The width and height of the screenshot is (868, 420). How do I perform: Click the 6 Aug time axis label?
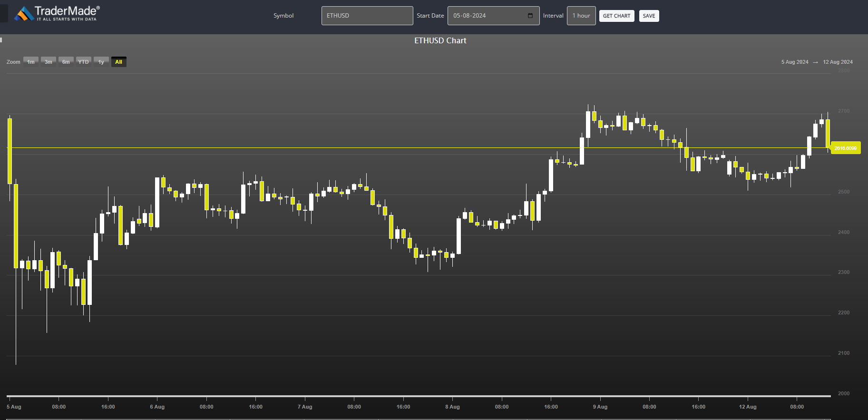pyautogui.click(x=157, y=407)
